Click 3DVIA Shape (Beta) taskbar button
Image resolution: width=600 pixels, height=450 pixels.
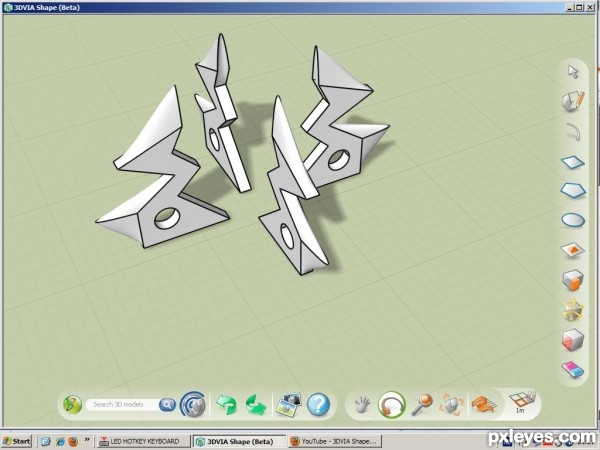[239, 441]
